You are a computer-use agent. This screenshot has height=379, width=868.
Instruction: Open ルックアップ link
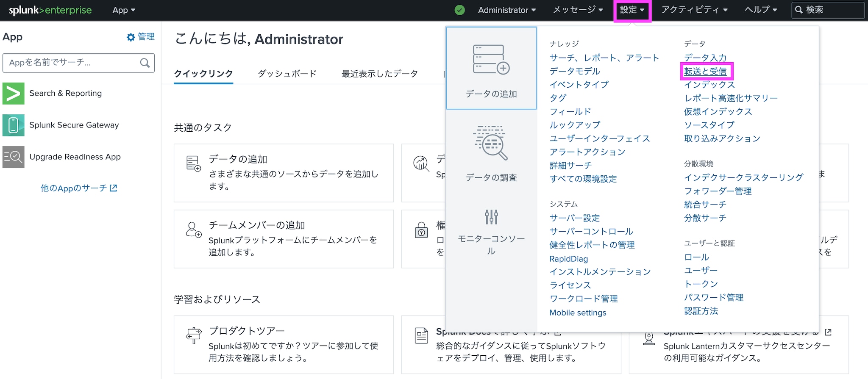[x=575, y=125]
